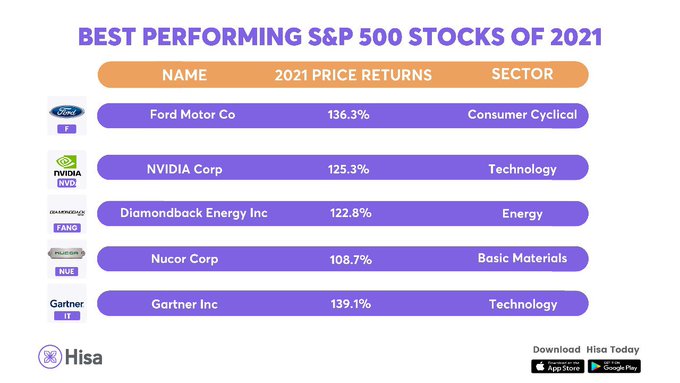Viewport: 680px width, 383px height.
Task: Select the FANG ticker badge
Action: (67, 228)
